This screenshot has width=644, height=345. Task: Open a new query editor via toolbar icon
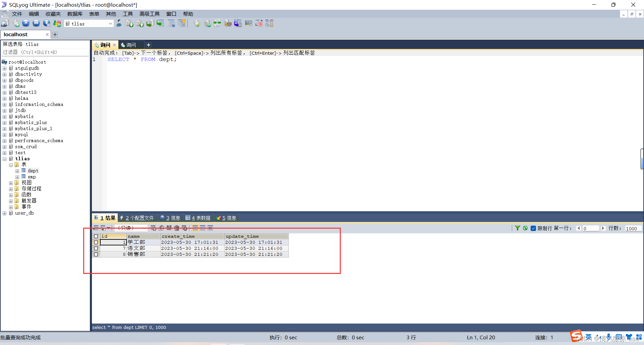[x=16, y=23]
